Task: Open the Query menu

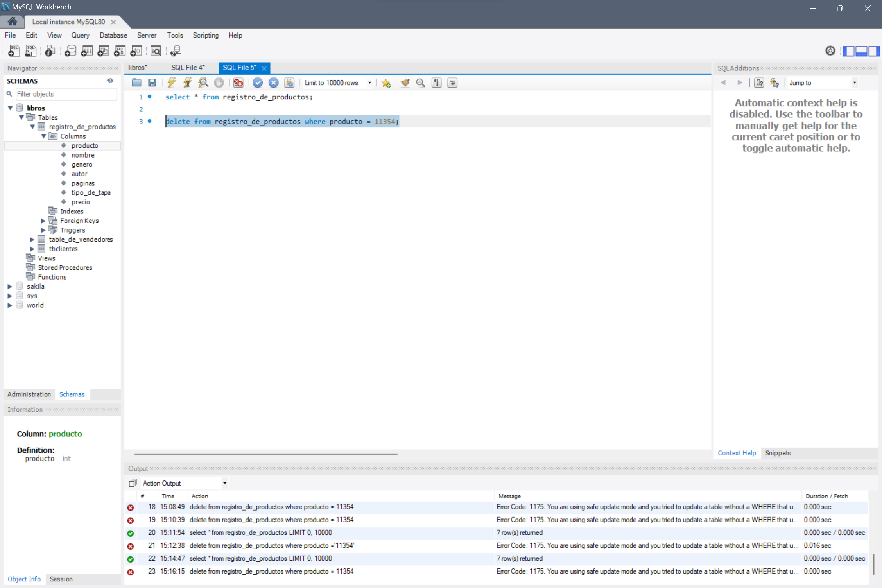Action: pos(80,35)
